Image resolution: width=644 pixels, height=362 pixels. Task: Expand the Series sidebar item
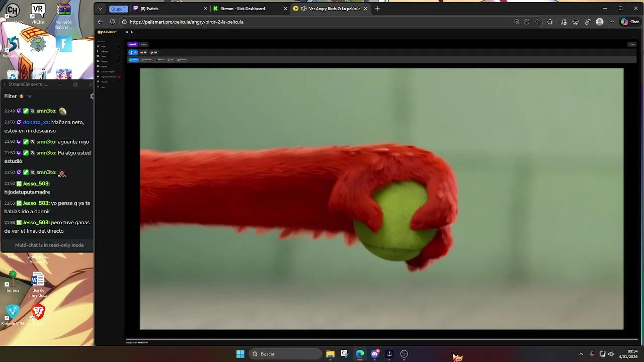108,56
